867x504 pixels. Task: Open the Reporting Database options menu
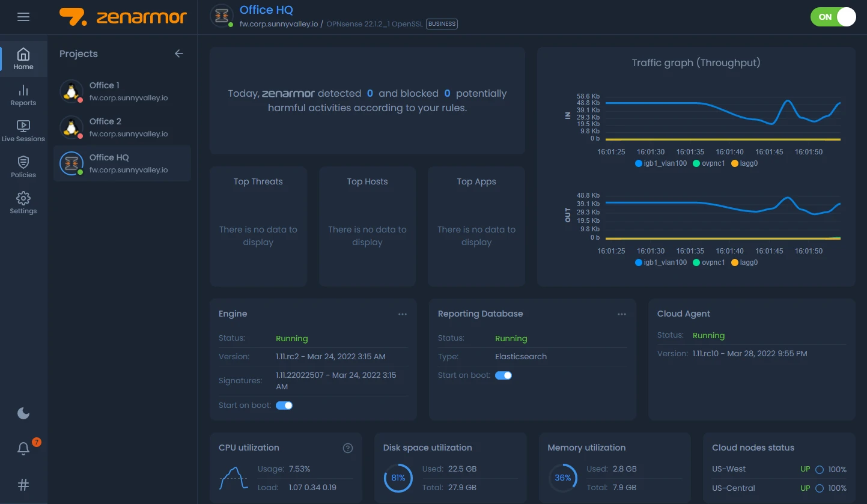click(x=622, y=314)
